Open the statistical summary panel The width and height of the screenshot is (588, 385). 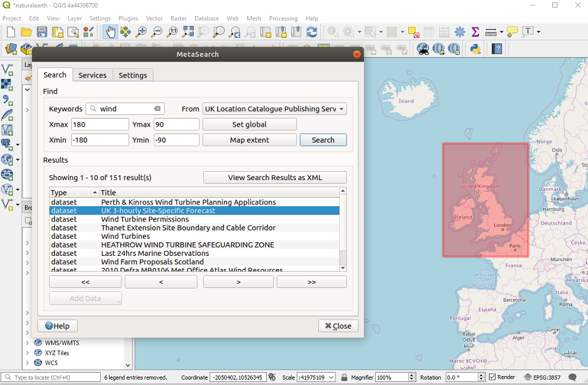click(x=474, y=33)
